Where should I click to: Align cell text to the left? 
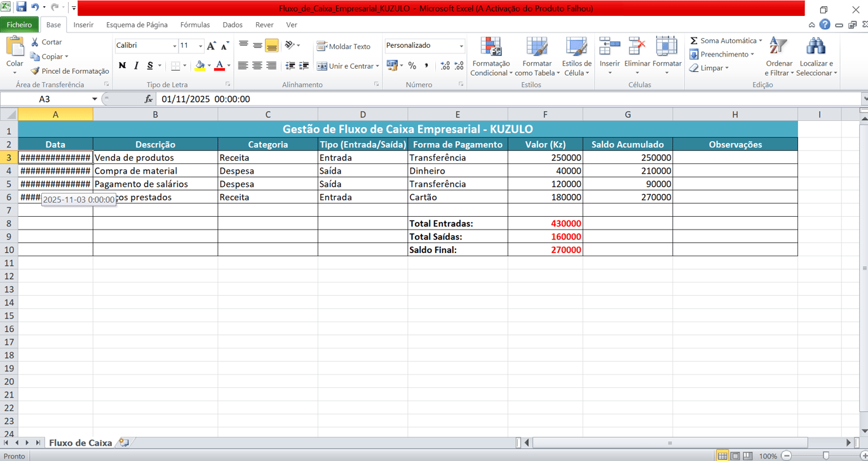(x=243, y=65)
